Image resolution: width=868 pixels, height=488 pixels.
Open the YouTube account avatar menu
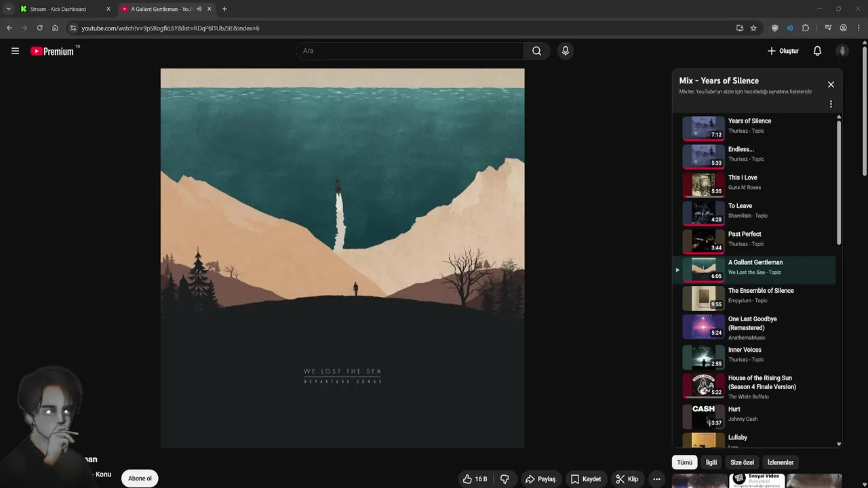842,51
